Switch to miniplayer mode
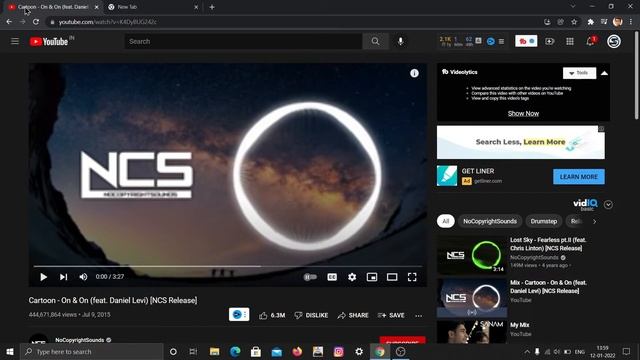This screenshot has height=360, width=640. point(372,277)
